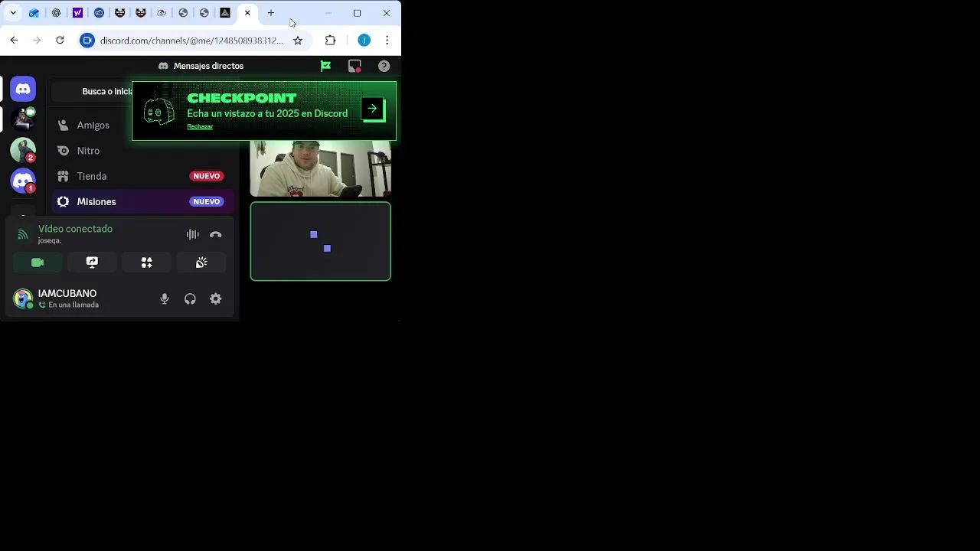Open IAMCUBANO user profile avatar
The width and height of the screenshot is (980, 551).
(x=23, y=298)
